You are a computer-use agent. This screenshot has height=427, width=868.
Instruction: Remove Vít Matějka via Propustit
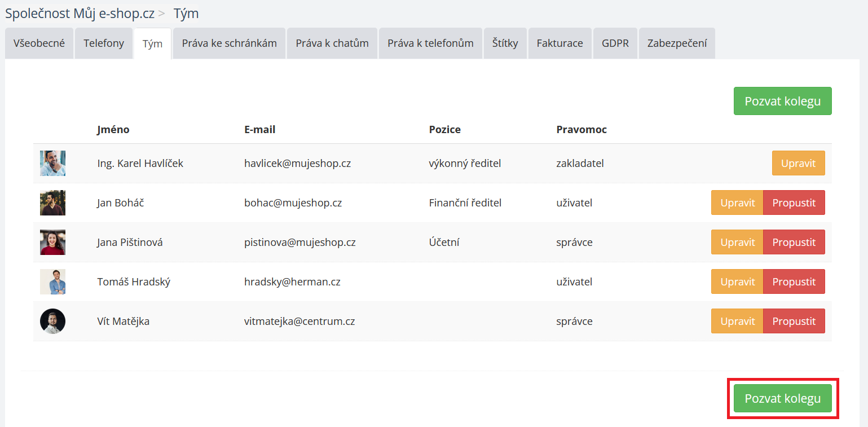click(794, 321)
